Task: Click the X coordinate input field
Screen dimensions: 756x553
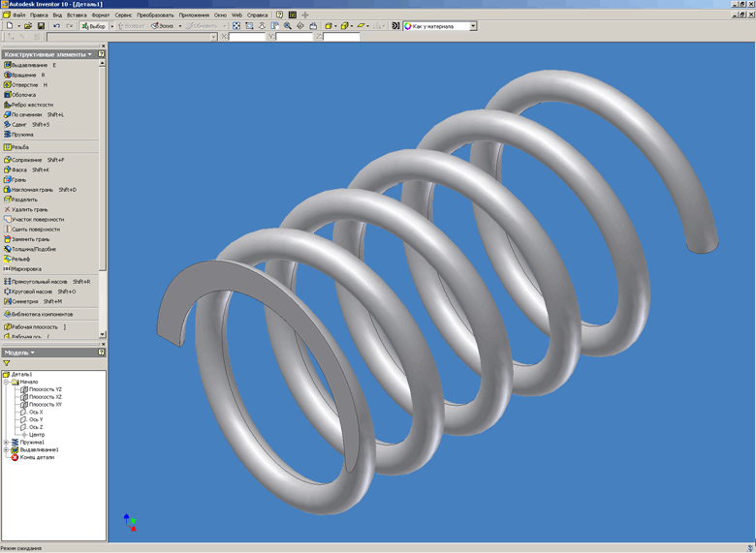Action: 247,37
